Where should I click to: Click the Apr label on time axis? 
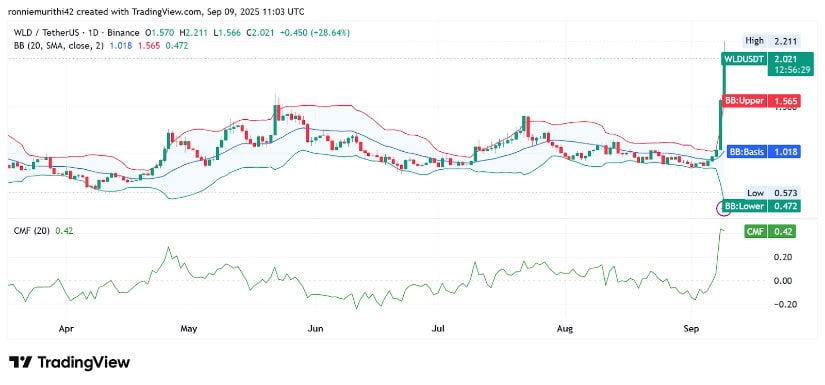point(66,329)
